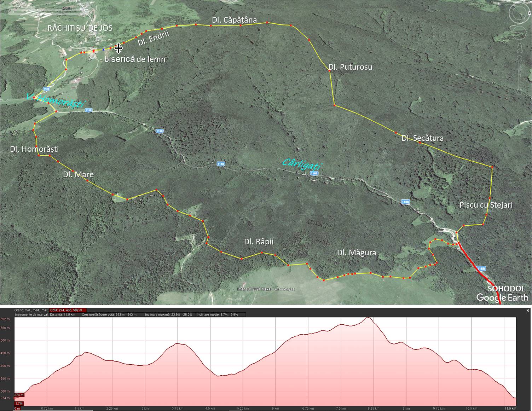Click the 274 m elevation marker label
This screenshot has width=532, height=411.
19,395
